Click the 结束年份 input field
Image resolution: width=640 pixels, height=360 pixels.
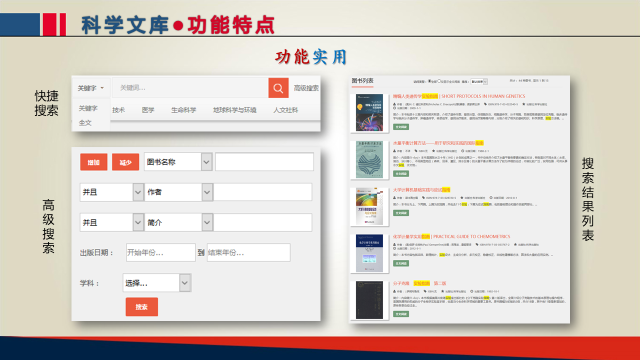pos(249,253)
